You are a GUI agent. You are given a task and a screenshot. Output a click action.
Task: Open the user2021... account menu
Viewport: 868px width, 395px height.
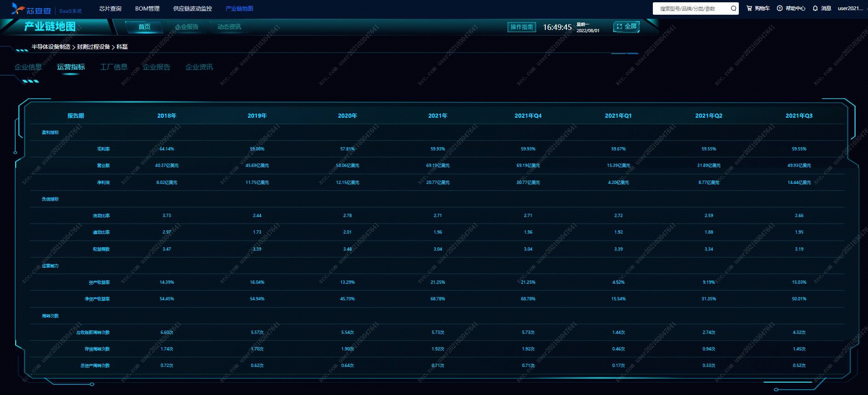[x=850, y=8]
